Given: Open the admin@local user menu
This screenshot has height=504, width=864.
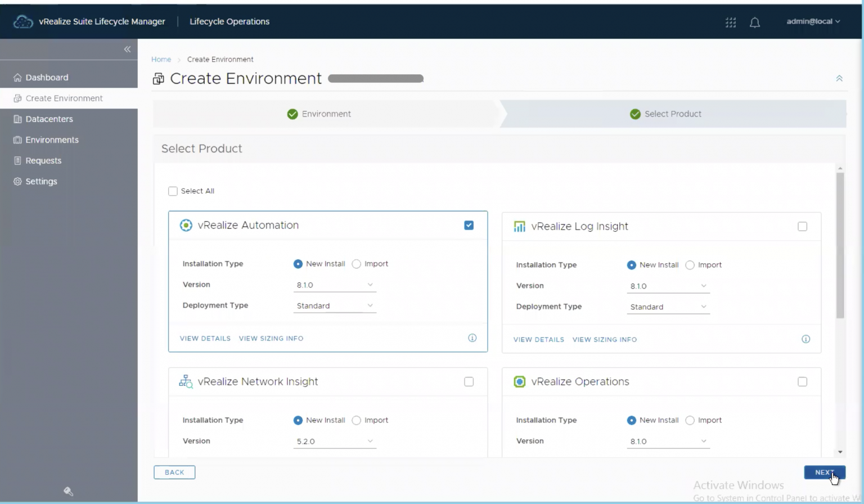Looking at the screenshot, I should [813, 21].
